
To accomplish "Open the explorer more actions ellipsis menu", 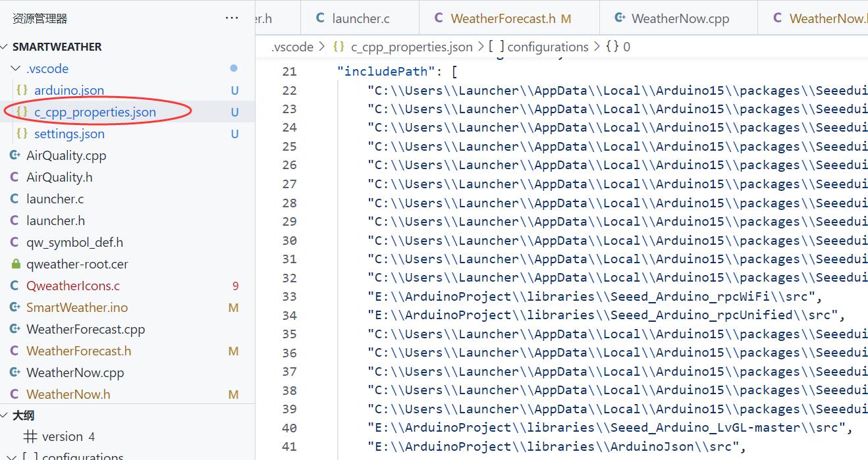I will 232,18.
